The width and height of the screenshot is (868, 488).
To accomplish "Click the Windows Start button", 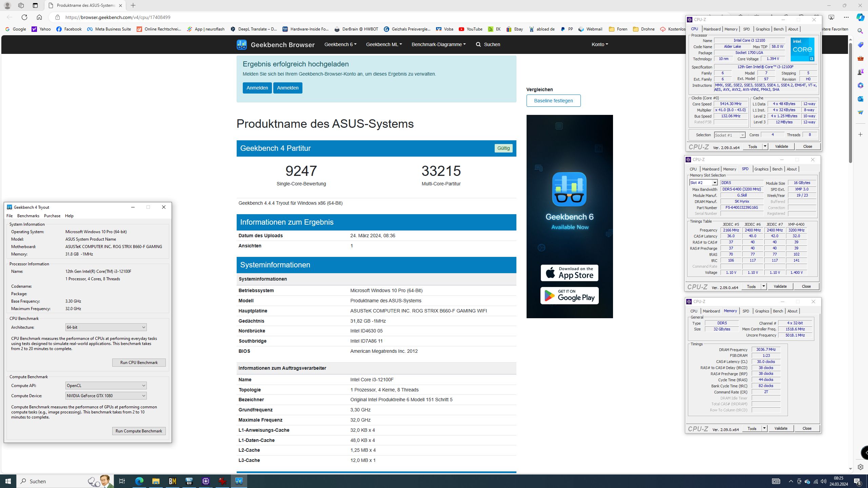I will [x=8, y=481].
